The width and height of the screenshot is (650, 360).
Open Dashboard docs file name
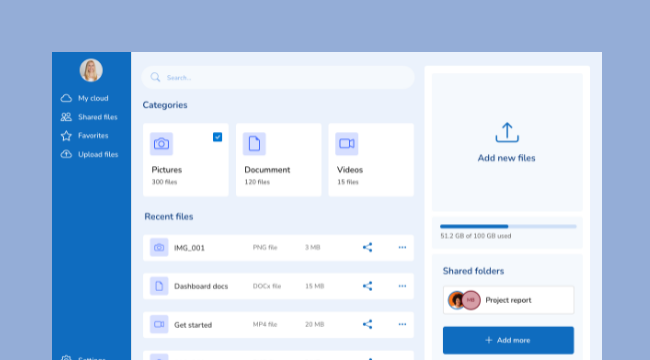coord(201,286)
